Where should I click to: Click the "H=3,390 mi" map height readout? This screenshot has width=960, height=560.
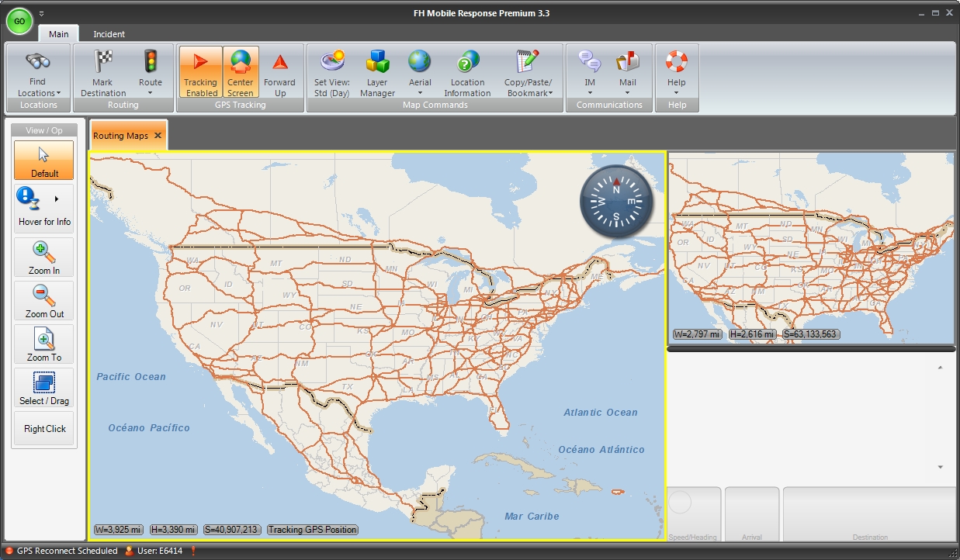(174, 530)
